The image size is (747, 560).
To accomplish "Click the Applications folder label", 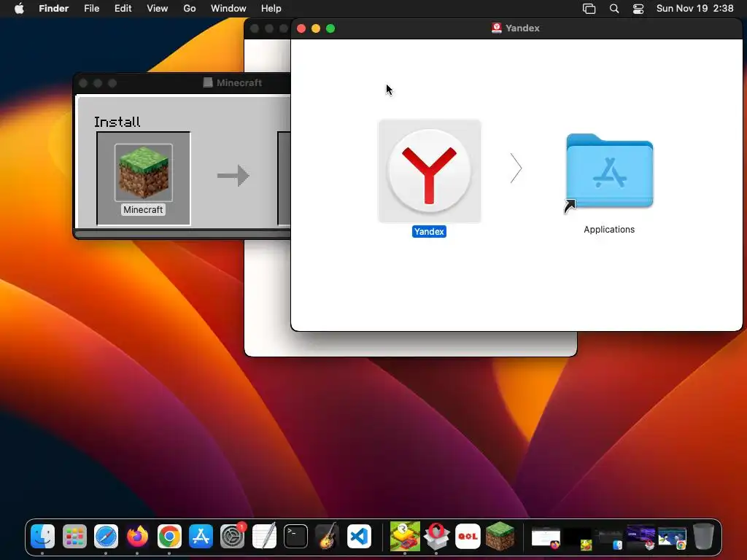I will tap(609, 230).
